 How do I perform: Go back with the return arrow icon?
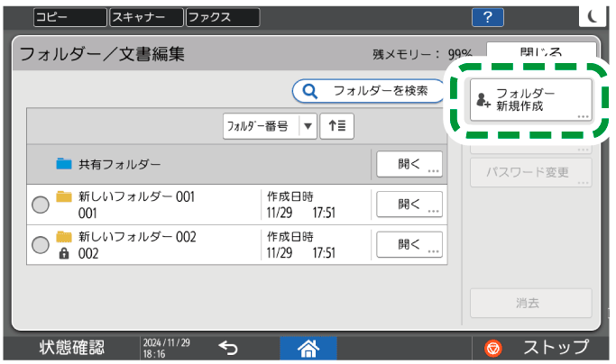click(228, 348)
